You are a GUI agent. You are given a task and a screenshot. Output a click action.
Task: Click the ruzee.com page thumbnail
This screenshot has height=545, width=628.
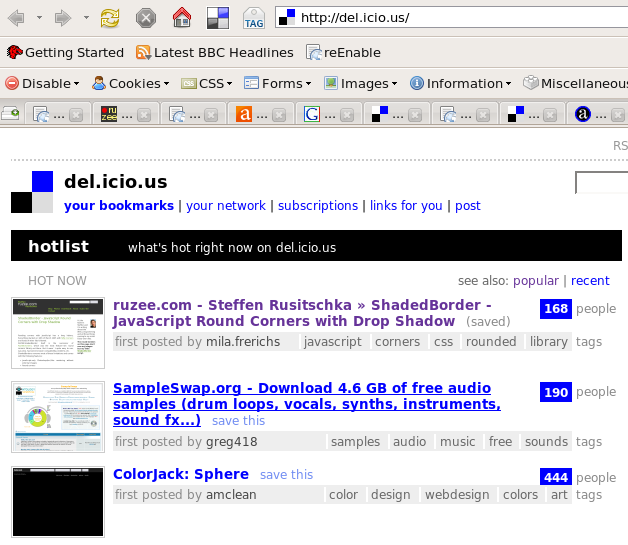pos(58,333)
